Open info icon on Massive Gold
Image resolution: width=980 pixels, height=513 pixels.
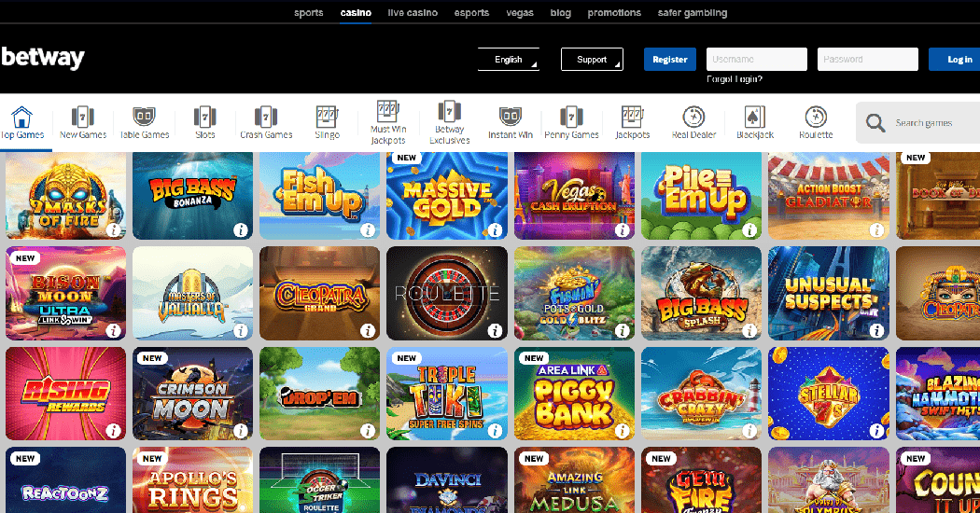(495, 230)
